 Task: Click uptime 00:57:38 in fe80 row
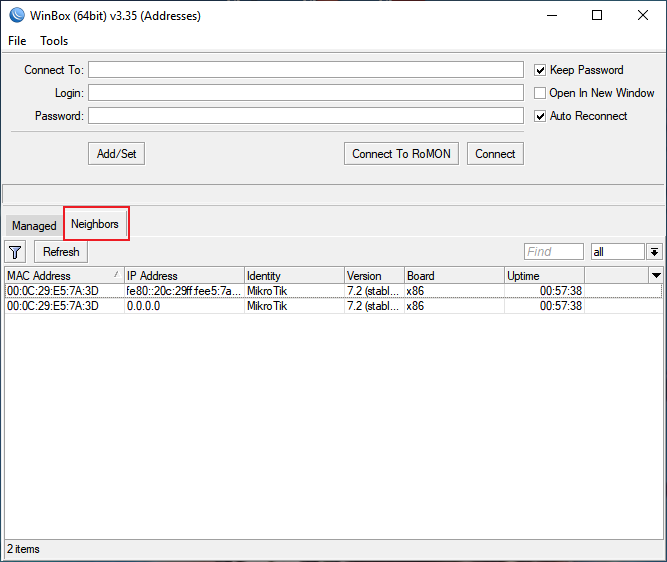coord(561,291)
